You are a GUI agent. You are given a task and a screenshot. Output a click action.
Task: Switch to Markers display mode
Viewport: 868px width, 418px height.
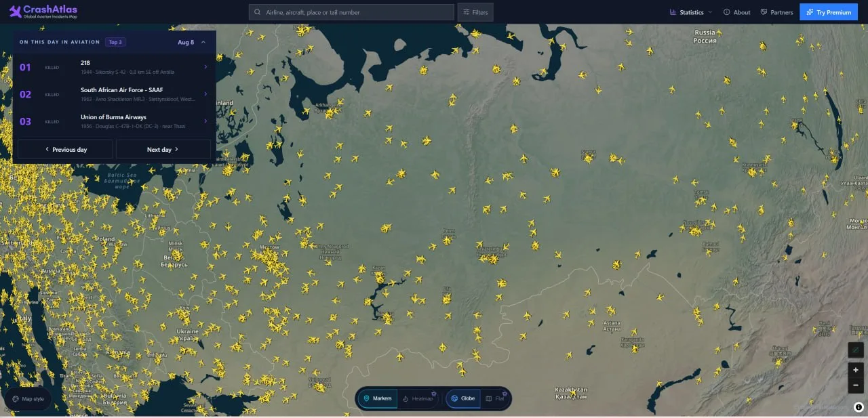click(378, 398)
